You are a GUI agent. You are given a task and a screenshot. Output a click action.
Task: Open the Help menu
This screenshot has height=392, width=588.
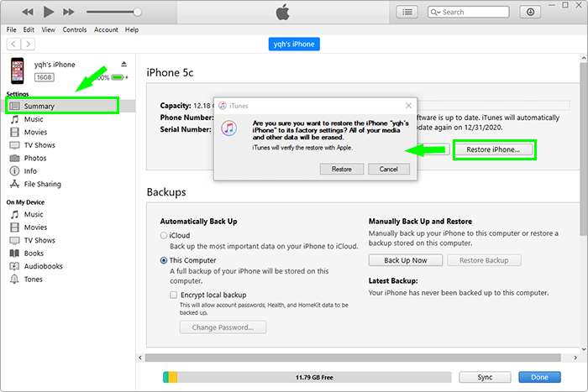coord(132,29)
